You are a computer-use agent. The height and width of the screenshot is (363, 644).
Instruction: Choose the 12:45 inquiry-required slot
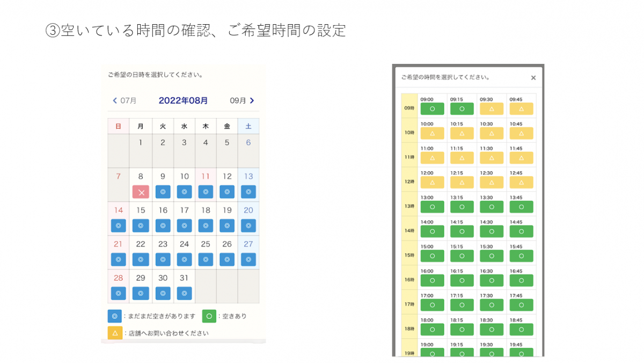pyautogui.click(x=521, y=183)
